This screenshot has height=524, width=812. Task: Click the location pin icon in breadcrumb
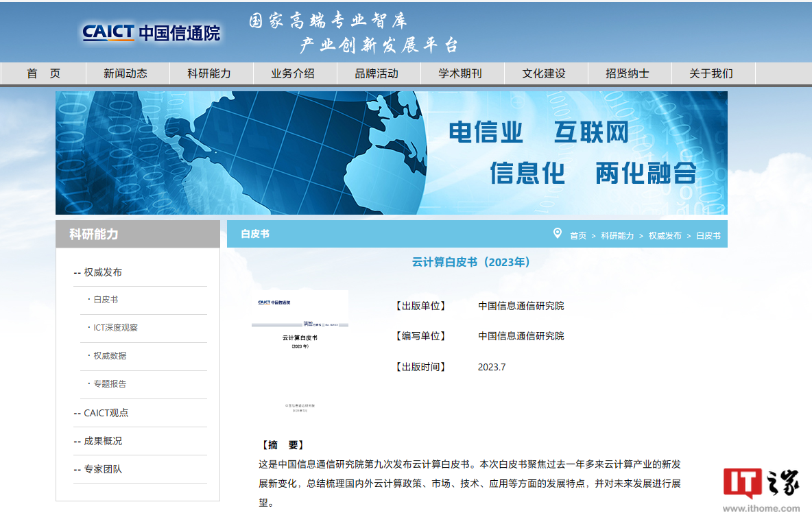tap(557, 233)
